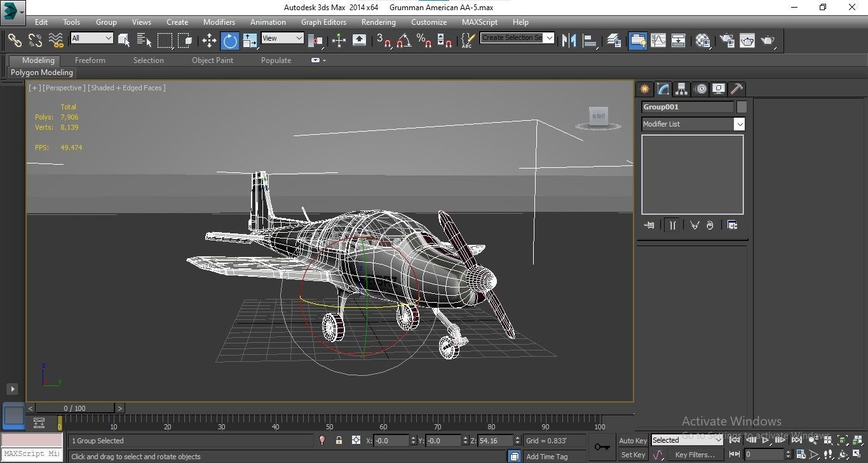868x463 pixels.
Task: Open the Layer Manager
Action: (614, 41)
